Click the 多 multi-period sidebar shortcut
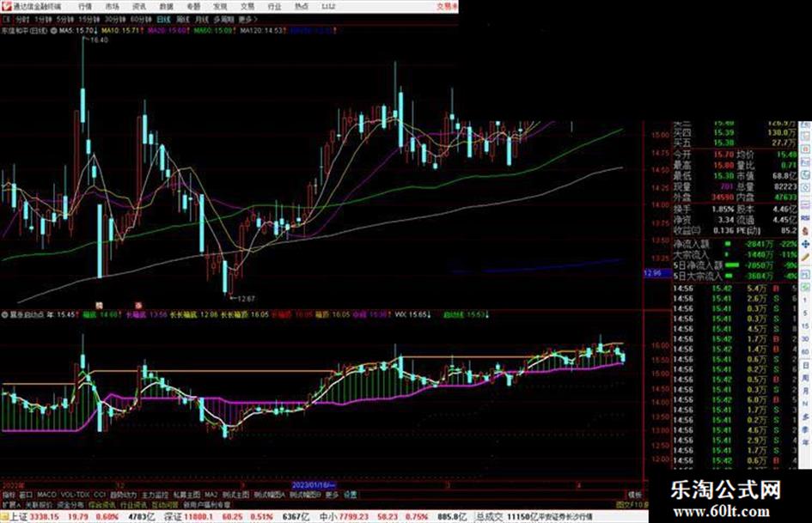 [x=805, y=417]
